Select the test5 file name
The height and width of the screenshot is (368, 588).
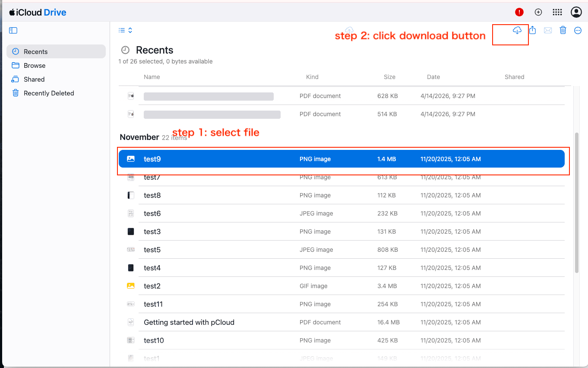152,250
